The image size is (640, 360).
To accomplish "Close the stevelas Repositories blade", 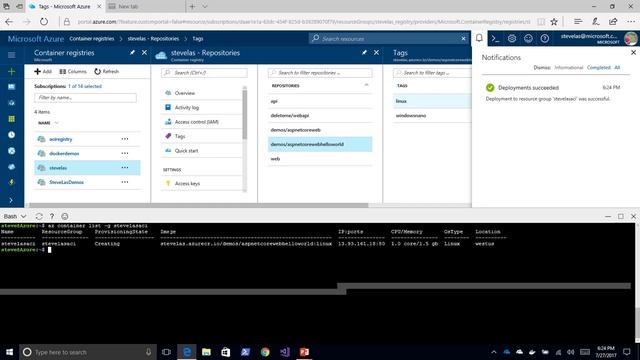I will (x=376, y=53).
